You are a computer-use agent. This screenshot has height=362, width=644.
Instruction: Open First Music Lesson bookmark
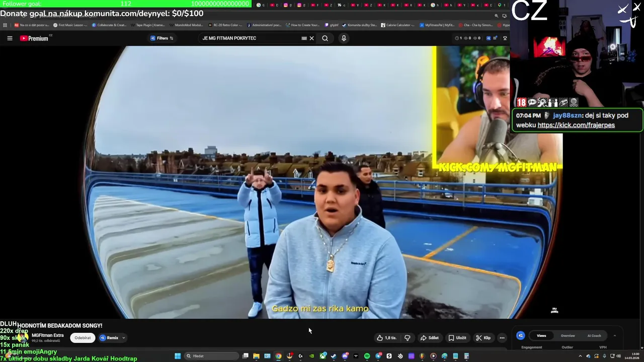coord(70,25)
